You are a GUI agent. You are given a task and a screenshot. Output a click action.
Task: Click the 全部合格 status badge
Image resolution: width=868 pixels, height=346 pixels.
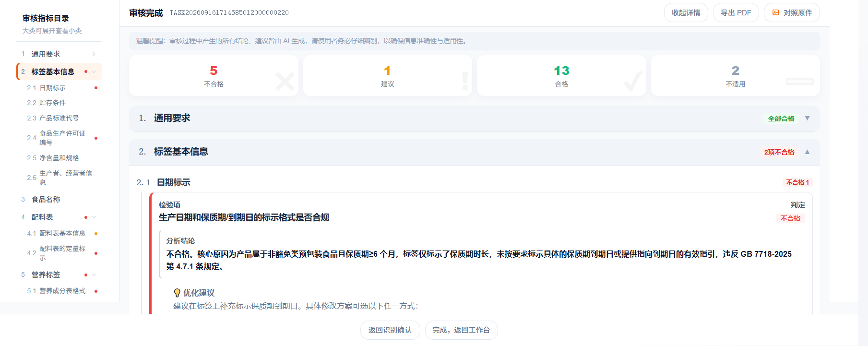click(781, 119)
